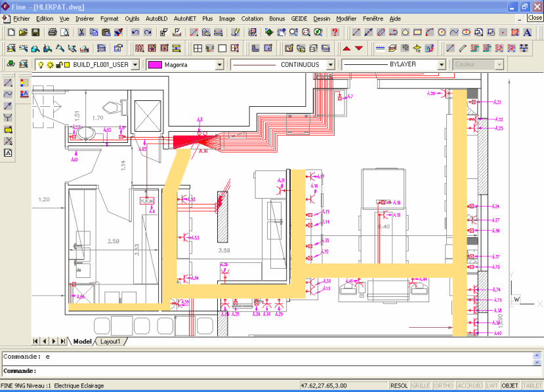Select the Text tool 'A' icon
The height and width of the screenshot is (392, 544).
[x=527, y=32]
